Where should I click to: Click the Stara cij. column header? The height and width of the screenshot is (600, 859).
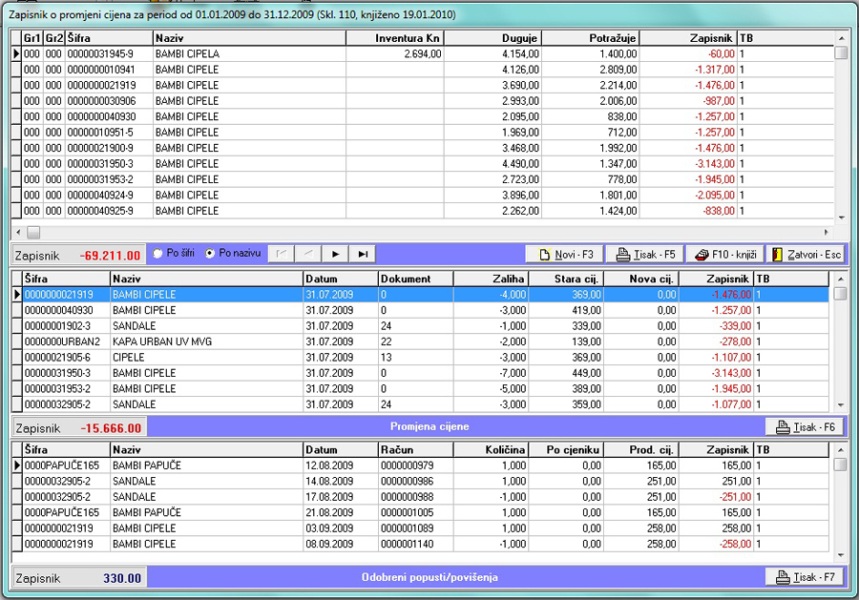tap(566, 278)
